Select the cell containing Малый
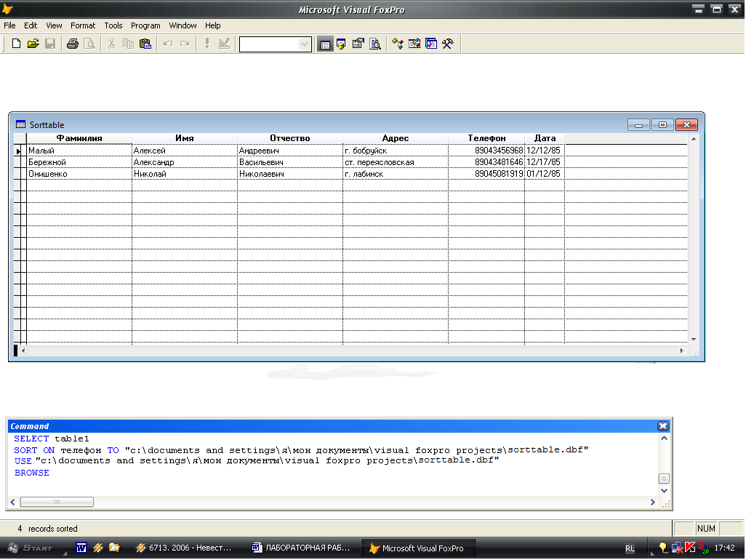Image resolution: width=746 pixels, height=560 pixels. click(x=79, y=151)
